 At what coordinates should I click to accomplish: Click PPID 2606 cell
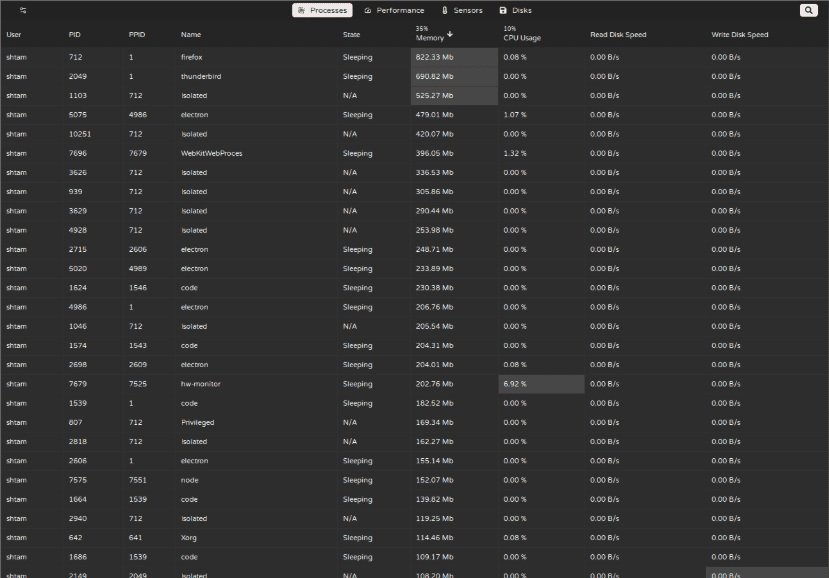click(x=138, y=250)
